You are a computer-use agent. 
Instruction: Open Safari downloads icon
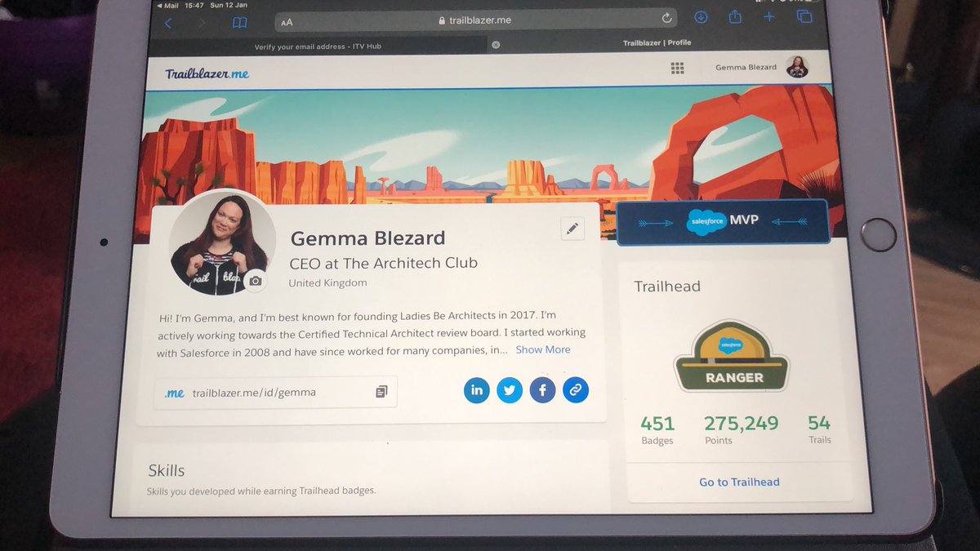[x=701, y=17]
